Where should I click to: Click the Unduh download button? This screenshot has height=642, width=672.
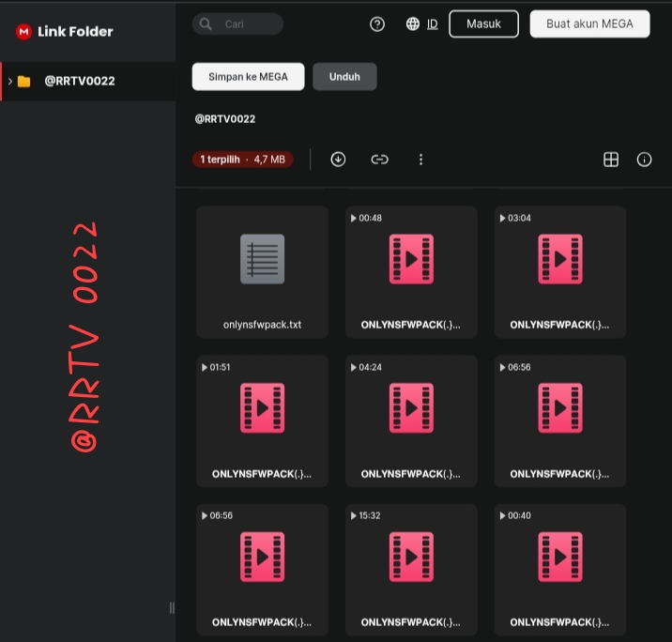tap(344, 77)
